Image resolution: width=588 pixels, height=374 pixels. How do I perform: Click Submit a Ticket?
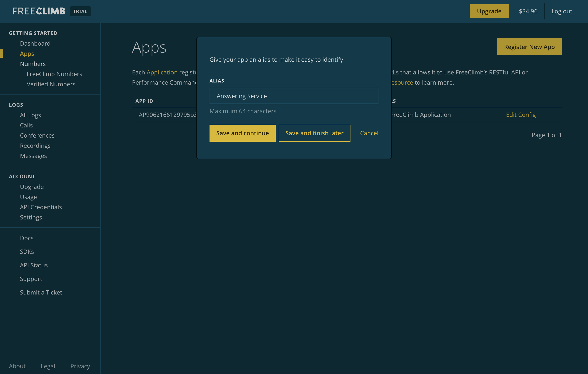[41, 292]
